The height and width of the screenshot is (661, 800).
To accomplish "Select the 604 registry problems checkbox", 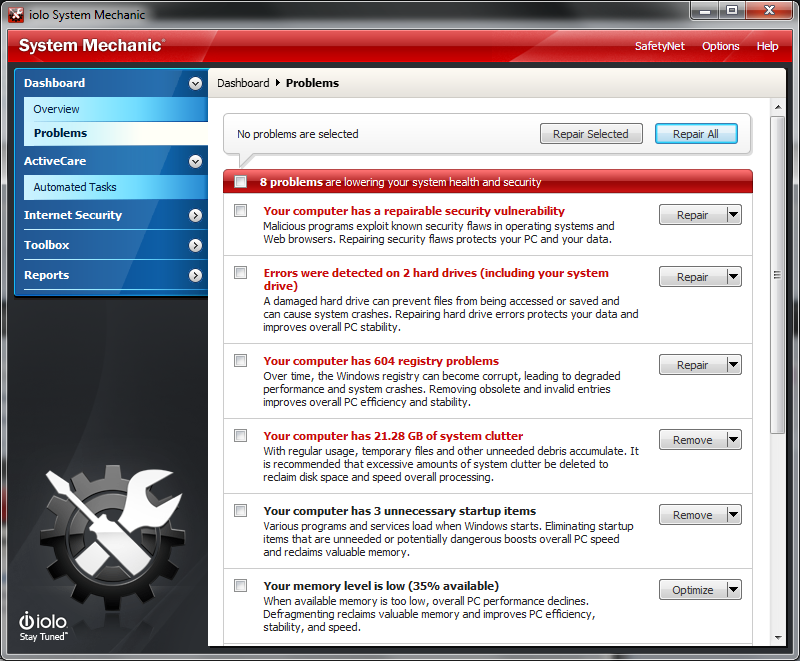I will click(x=240, y=361).
